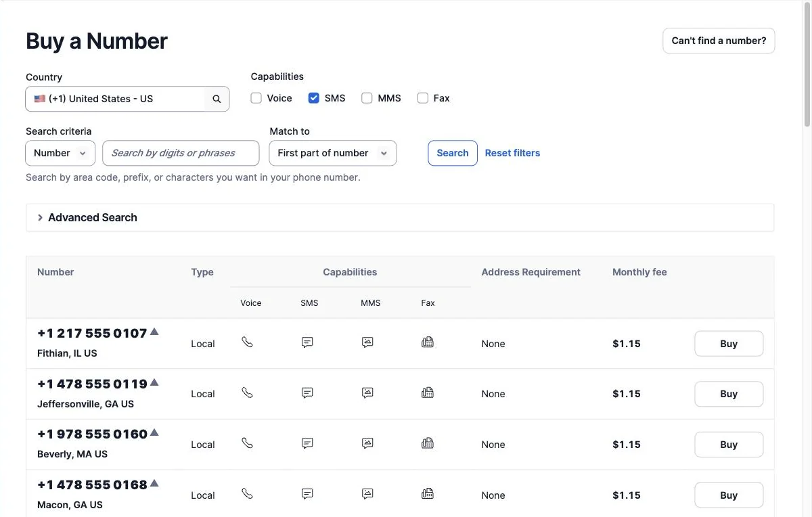Viewport: 812px width, 517px height.
Task: Click the Search button
Action: point(453,153)
